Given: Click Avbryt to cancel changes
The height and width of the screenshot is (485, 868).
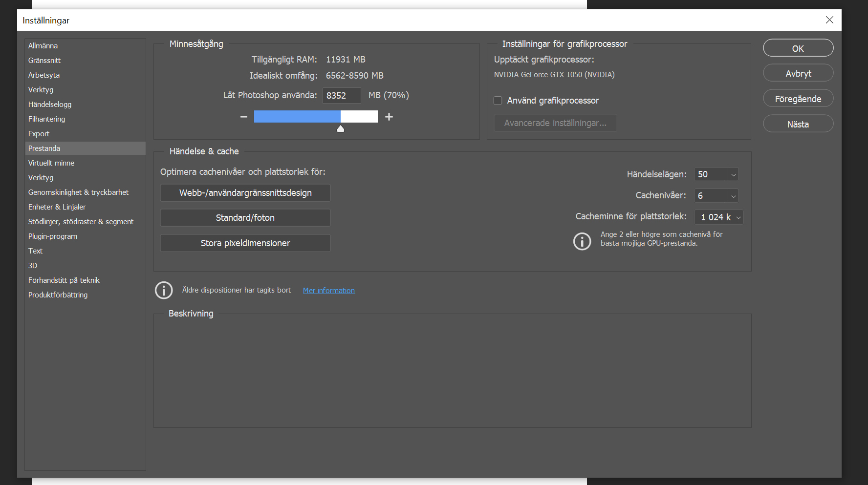Looking at the screenshot, I should click(x=798, y=72).
